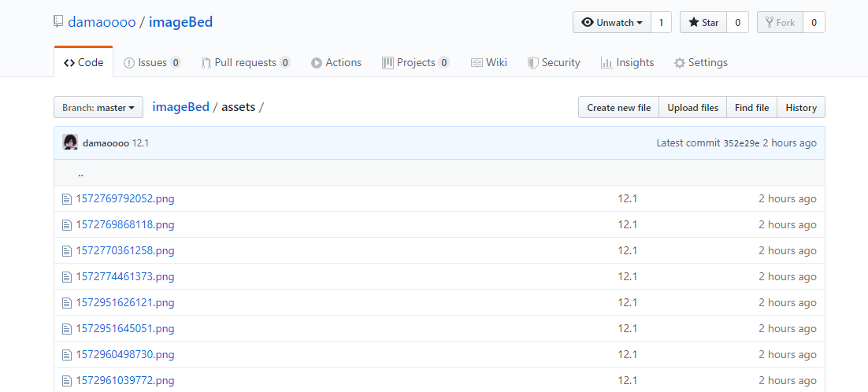Click Upload files button
The width and height of the screenshot is (868, 392).
(693, 107)
